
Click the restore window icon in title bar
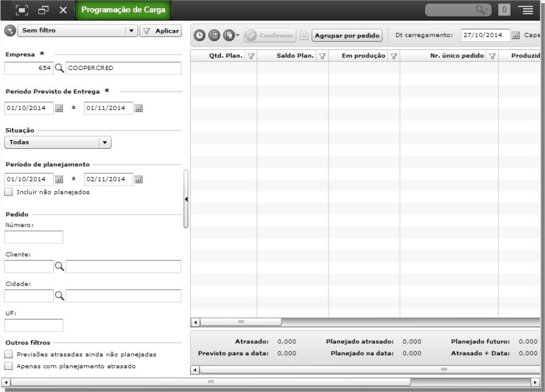click(x=43, y=10)
